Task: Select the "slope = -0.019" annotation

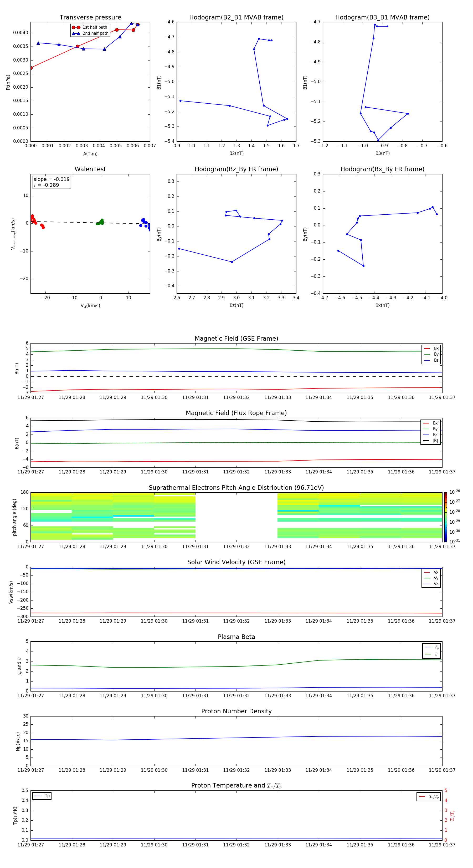Action: pyautogui.click(x=52, y=179)
